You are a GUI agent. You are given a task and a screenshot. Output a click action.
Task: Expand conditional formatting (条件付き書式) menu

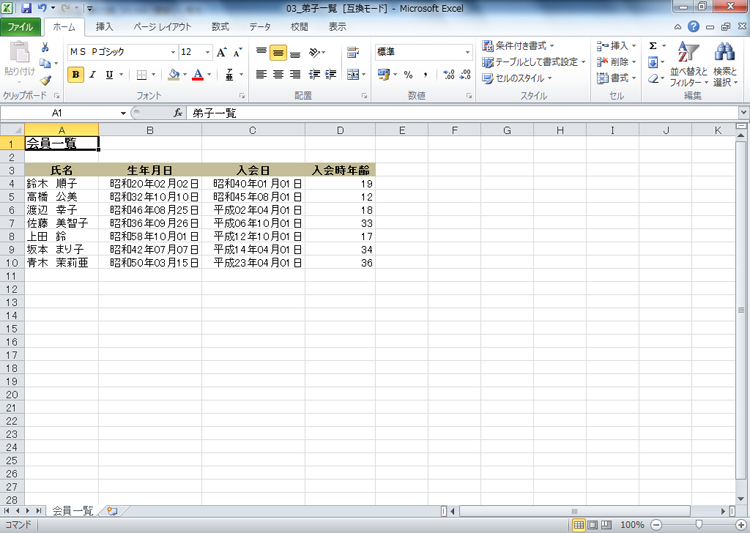tap(518, 46)
